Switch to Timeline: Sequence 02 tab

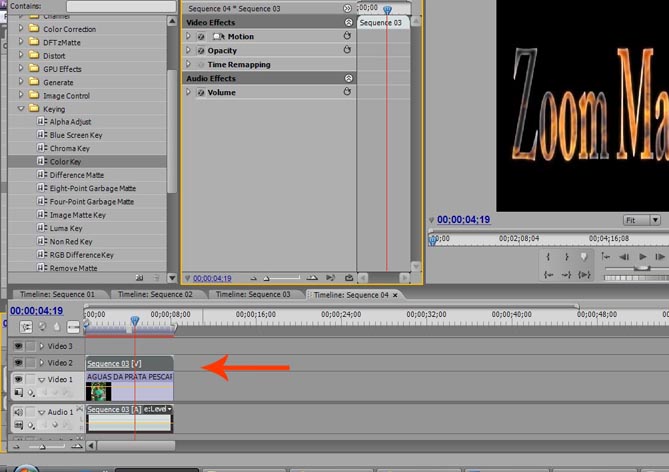[x=154, y=295]
